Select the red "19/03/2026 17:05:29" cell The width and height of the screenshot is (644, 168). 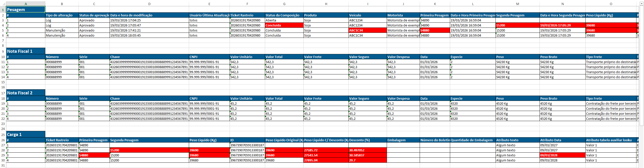(562, 25)
